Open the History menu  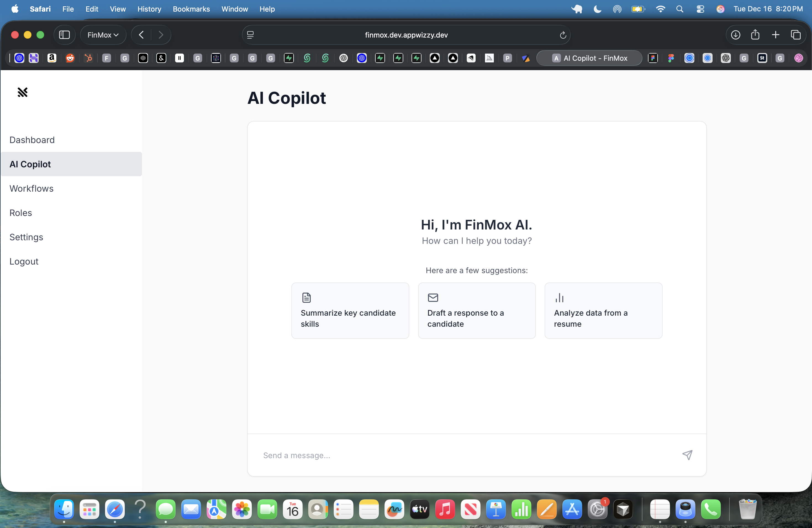coord(149,9)
